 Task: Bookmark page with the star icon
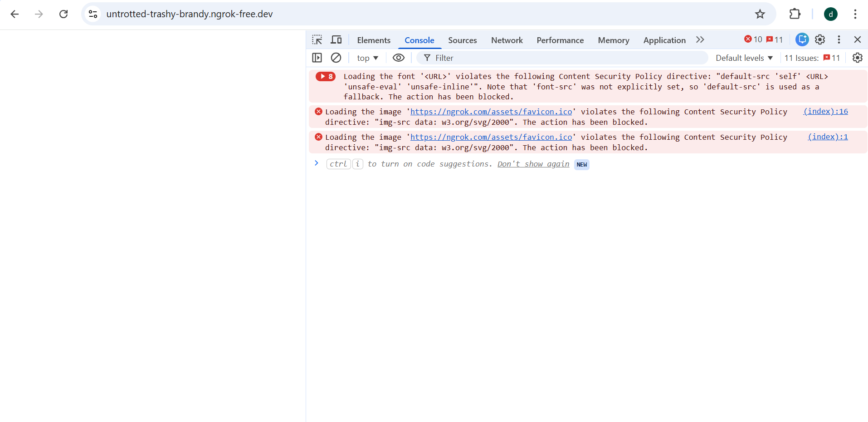pyautogui.click(x=760, y=14)
